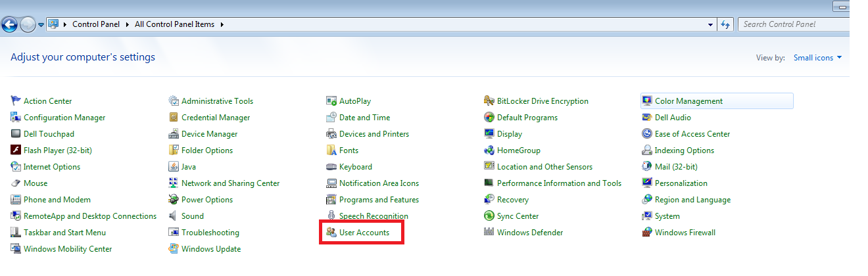
Task: Click the Date and Time clock icon
Action: tap(331, 117)
